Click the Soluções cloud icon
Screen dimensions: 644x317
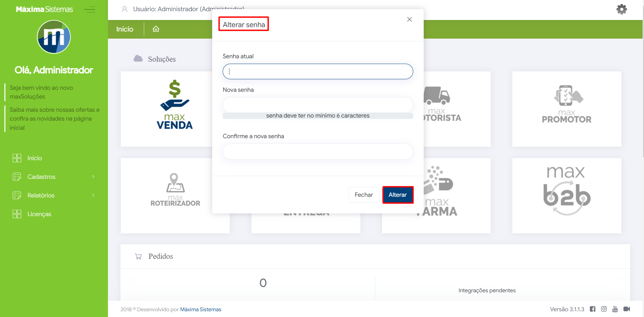pyautogui.click(x=138, y=59)
